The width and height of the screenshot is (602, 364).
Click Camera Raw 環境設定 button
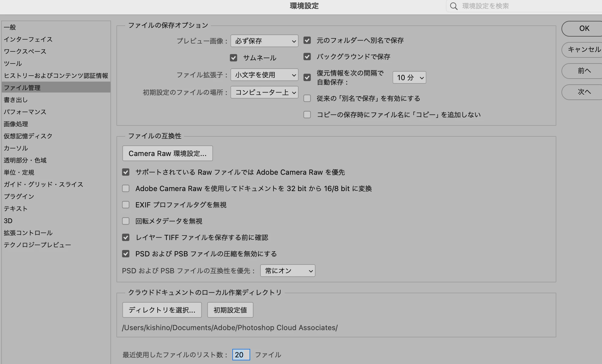(x=167, y=153)
